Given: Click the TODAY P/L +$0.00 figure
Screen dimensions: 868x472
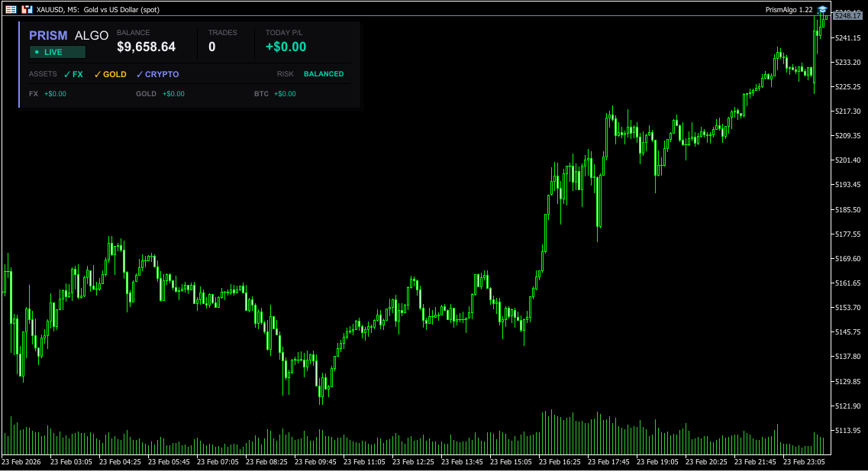Looking at the screenshot, I should tap(286, 47).
